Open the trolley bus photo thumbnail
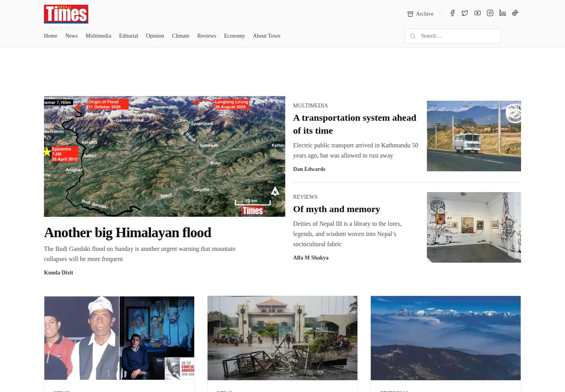Screen dimensions: 565x392 pos(474,136)
